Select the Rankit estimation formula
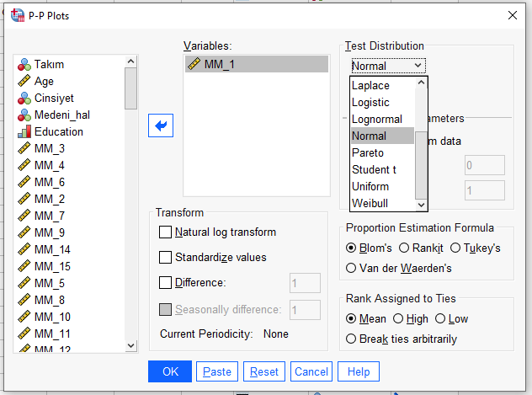The image size is (532, 395). pyautogui.click(x=404, y=248)
